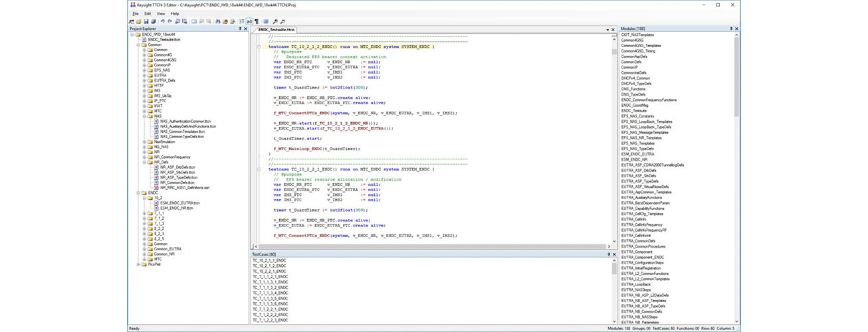Click the first magnifier zoom icon
868x332 pixels.
pos(275,21)
